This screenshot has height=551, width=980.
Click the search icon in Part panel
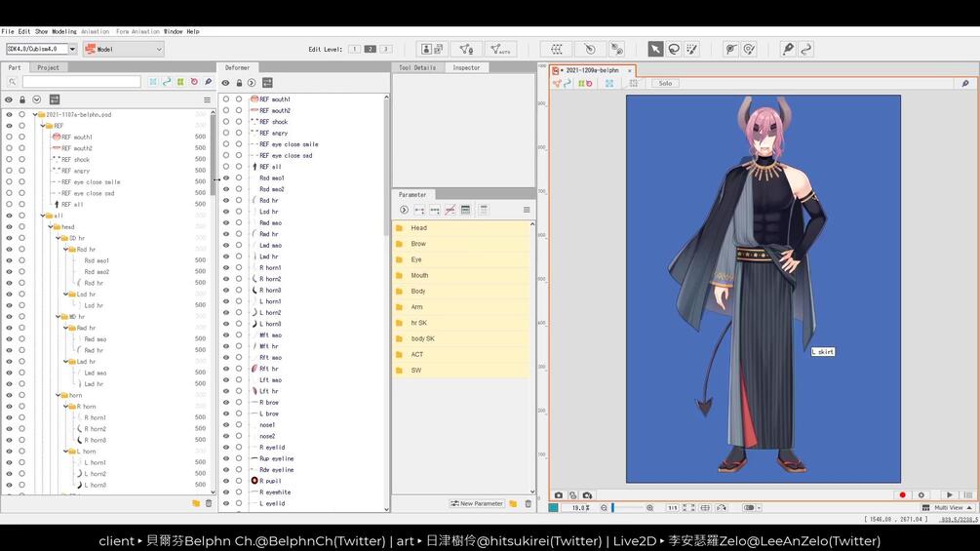12,82
